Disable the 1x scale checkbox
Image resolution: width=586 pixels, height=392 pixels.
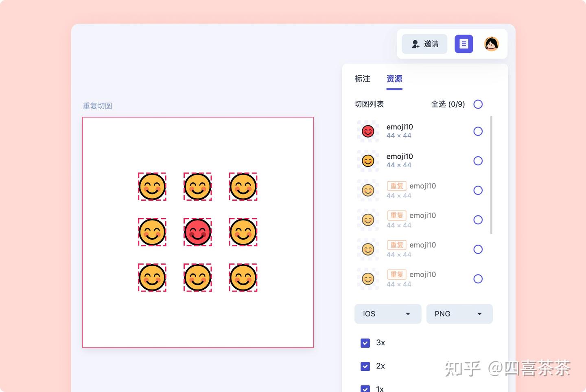(365, 388)
